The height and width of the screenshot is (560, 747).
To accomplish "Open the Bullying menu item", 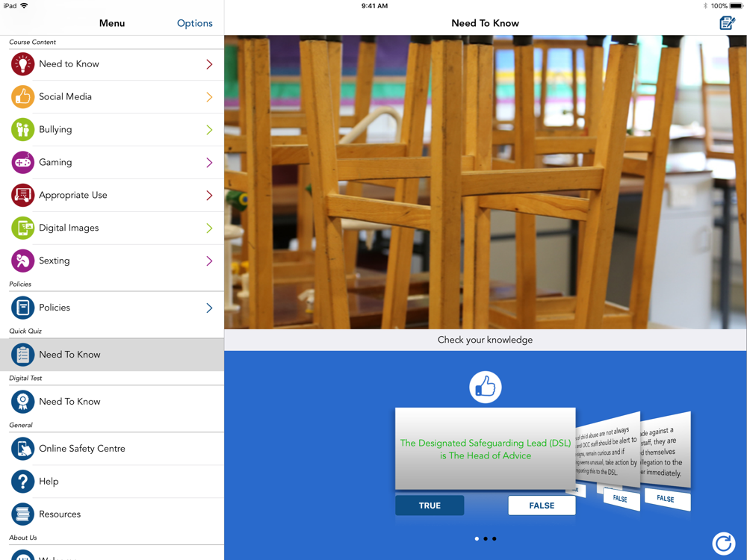I will [112, 129].
